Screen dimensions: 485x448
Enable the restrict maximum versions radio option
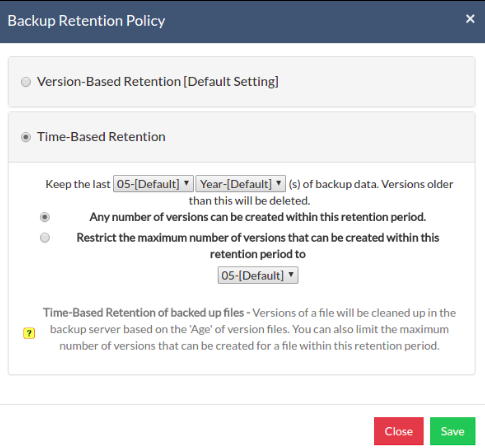[45, 238]
